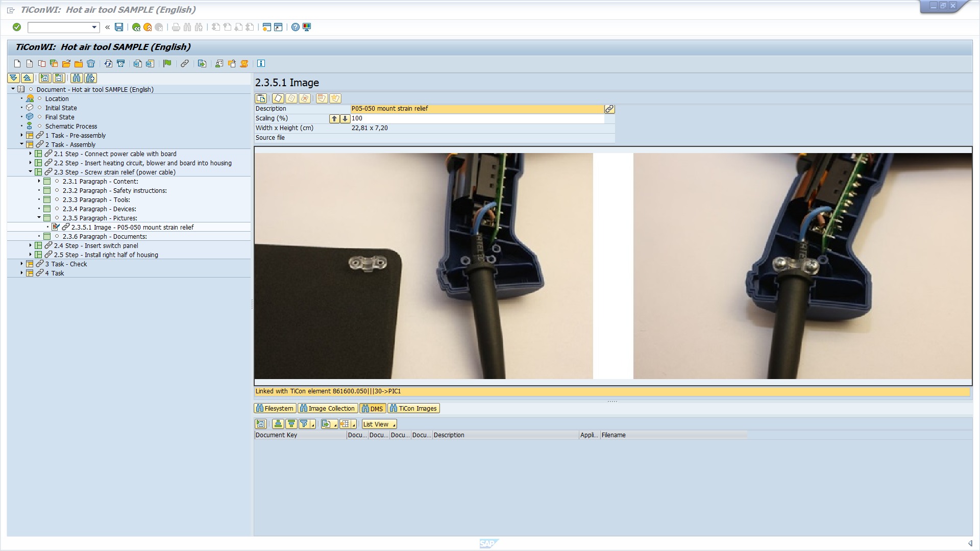
Task: Expand 2.3.1 Paragraph - Content node
Action: point(39,181)
